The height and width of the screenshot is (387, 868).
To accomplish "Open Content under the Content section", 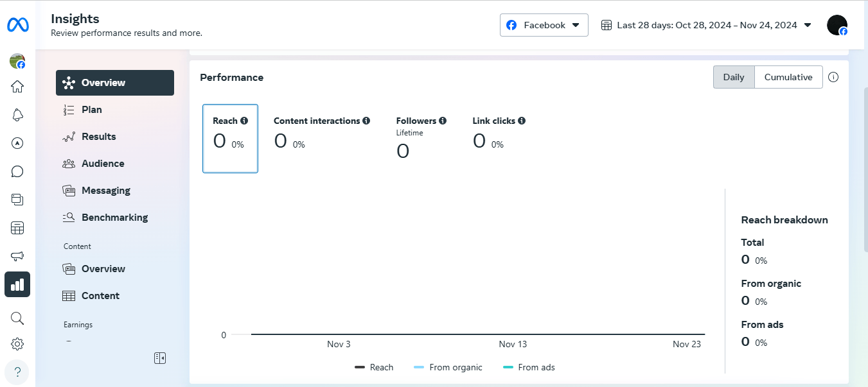I will [x=115, y=296].
